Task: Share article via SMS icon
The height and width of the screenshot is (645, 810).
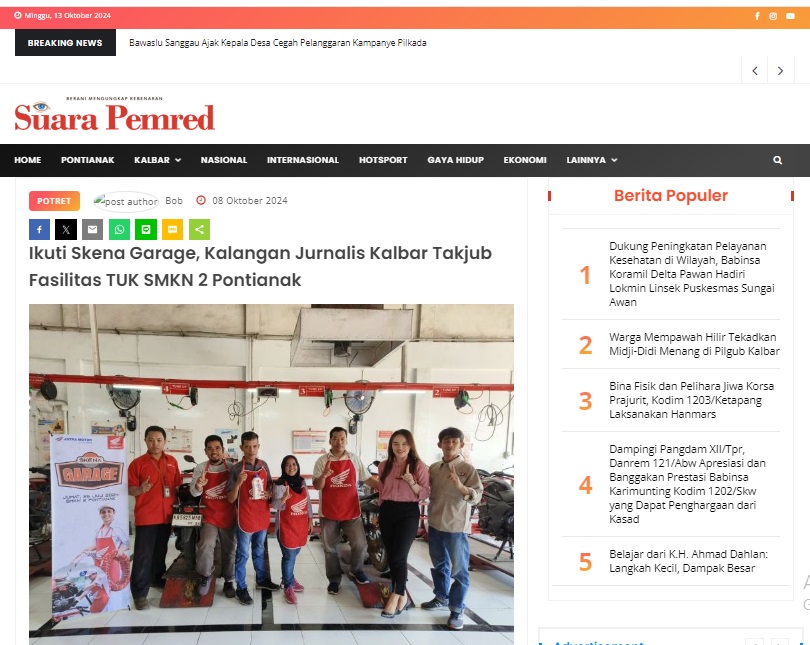Action: coord(173,230)
